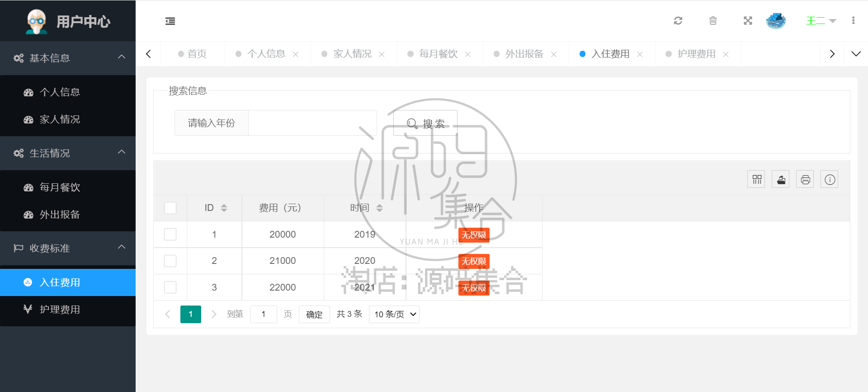The width and height of the screenshot is (868, 392).
Task: Toggle the select-all header checkbox
Action: (170, 208)
